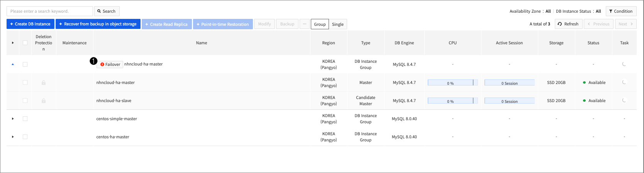
Task: Click the lock icon in nhncloud-ha-master row
Action: tap(44, 82)
